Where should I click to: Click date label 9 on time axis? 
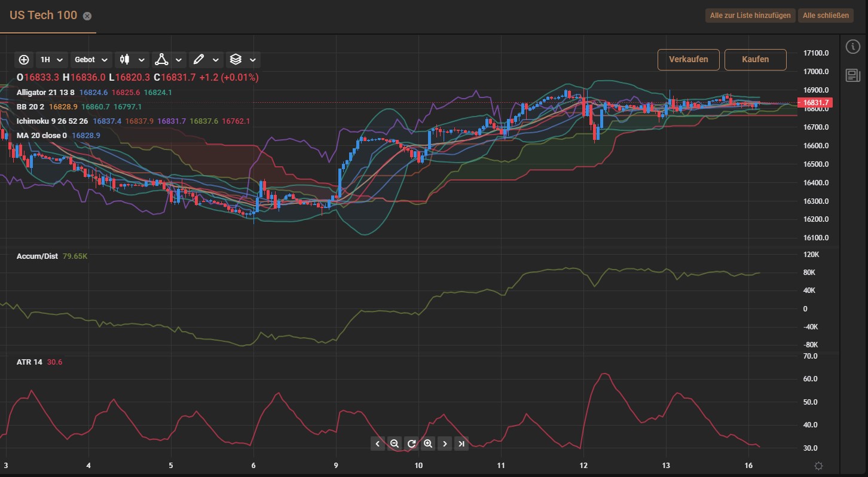336,466
